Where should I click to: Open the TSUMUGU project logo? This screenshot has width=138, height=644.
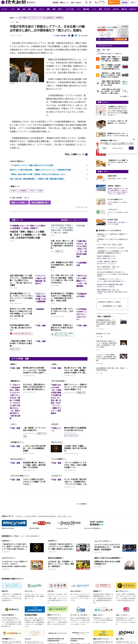pyautogui.click(x=126, y=586)
